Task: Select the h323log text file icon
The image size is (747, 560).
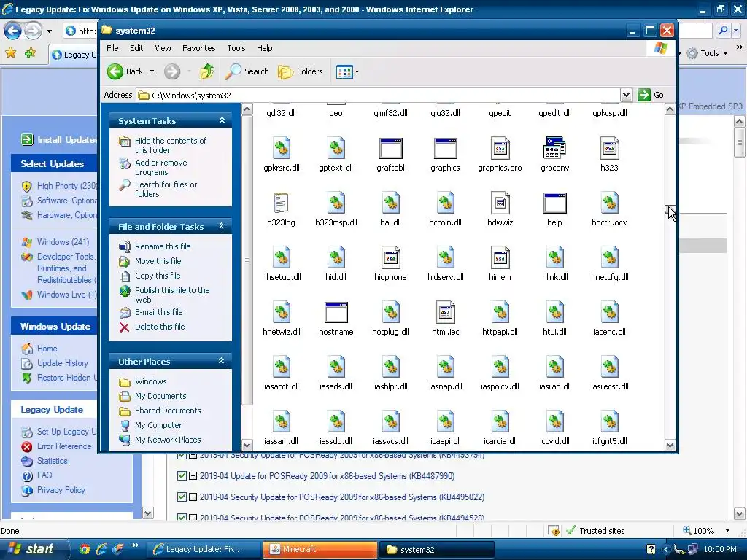Action: [x=281, y=203]
